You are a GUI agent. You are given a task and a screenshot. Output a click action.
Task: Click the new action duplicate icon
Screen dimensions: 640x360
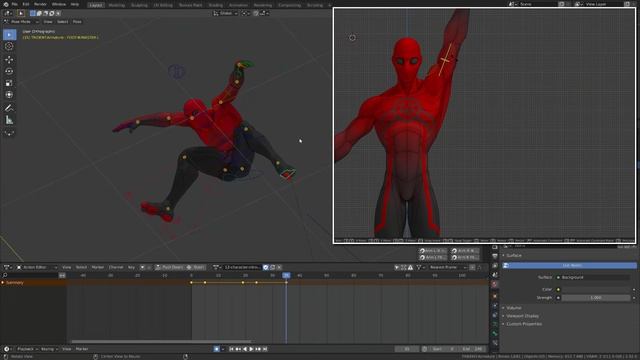tap(273, 267)
